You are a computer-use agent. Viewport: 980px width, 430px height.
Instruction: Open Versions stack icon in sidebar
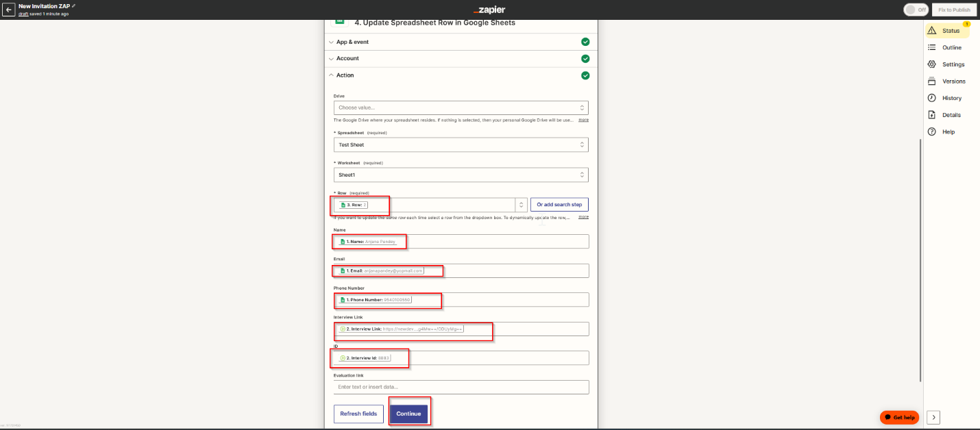click(x=931, y=81)
